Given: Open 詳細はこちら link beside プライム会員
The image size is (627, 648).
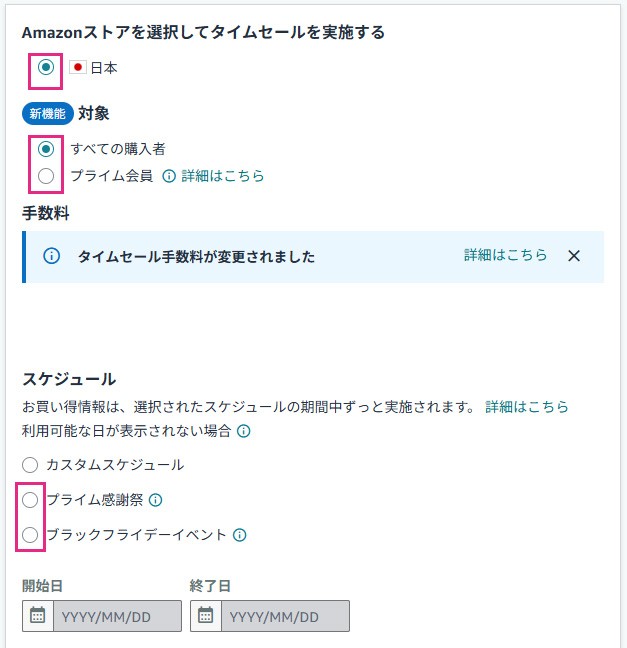Looking at the screenshot, I should coord(223,176).
